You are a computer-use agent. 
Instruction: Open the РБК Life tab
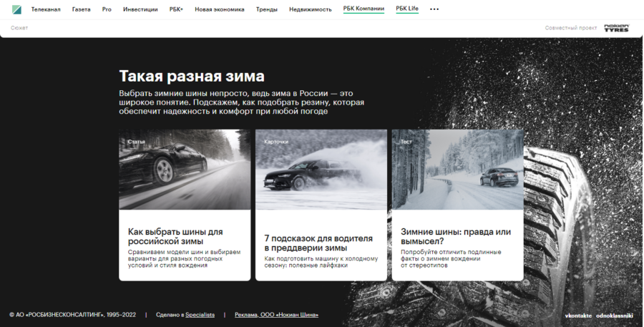click(x=407, y=9)
